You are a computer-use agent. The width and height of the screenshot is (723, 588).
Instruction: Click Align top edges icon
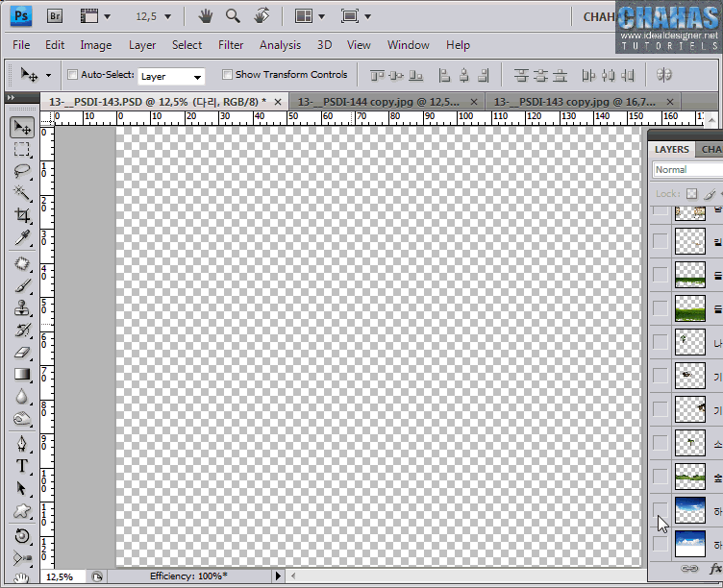click(x=377, y=75)
